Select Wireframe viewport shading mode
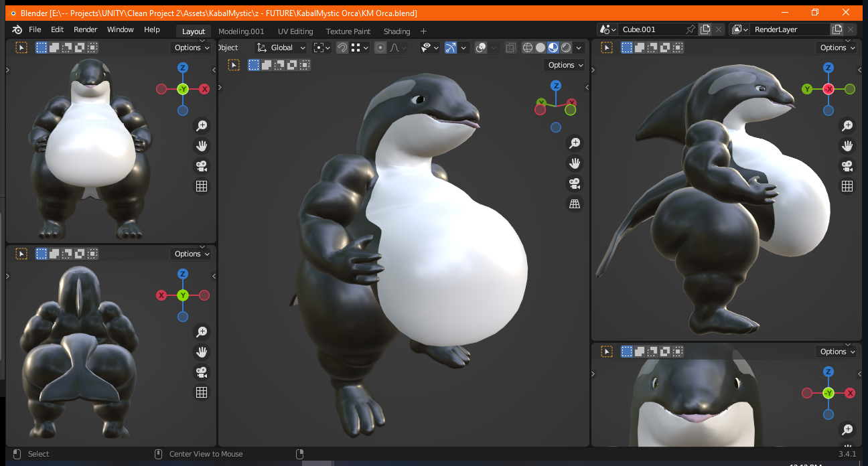868x466 pixels. coord(528,48)
